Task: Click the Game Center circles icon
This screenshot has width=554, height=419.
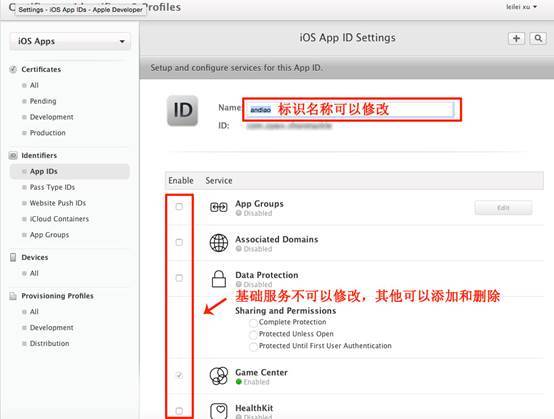Action: click(x=219, y=376)
